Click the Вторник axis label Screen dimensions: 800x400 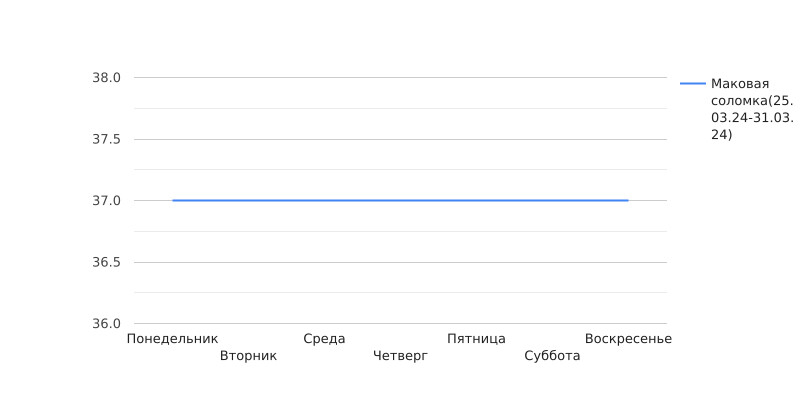click(248, 356)
